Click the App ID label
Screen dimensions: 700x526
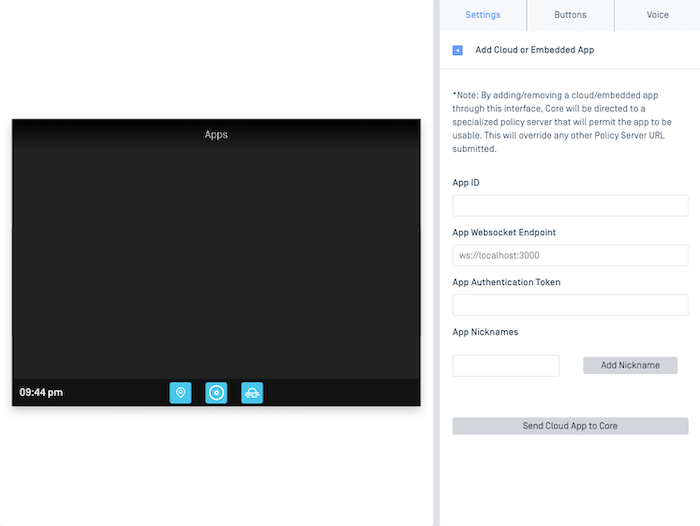click(x=466, y=183)
